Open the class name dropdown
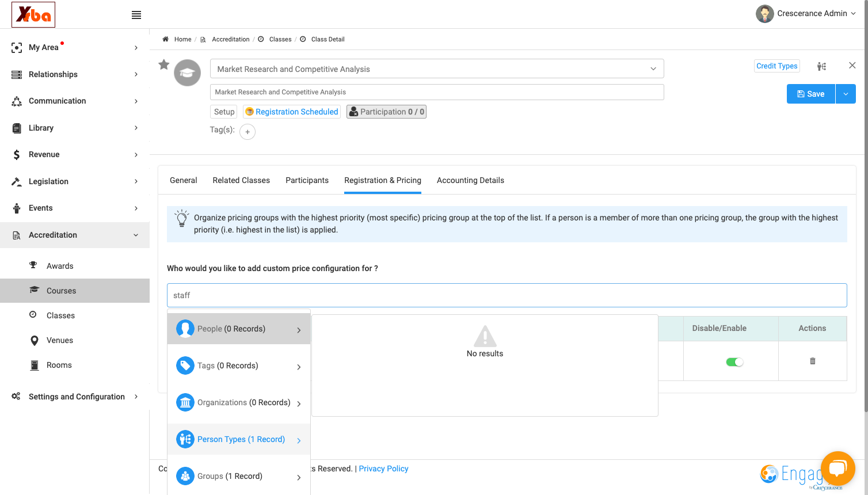This screenshot has width=868, height=495. coord(653,69)
